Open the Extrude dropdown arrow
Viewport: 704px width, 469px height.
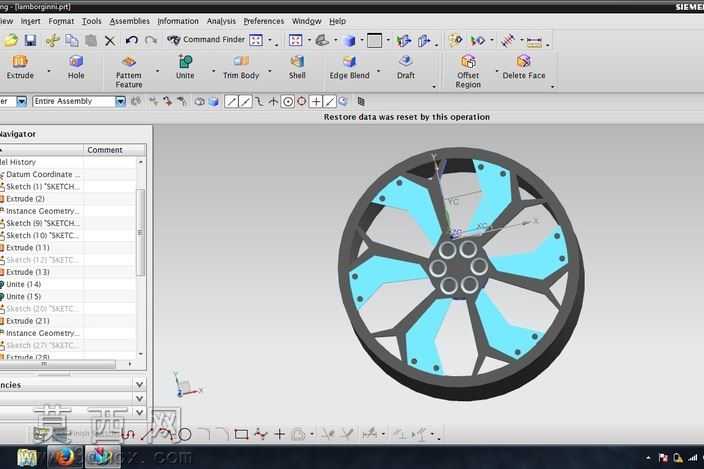49,71
